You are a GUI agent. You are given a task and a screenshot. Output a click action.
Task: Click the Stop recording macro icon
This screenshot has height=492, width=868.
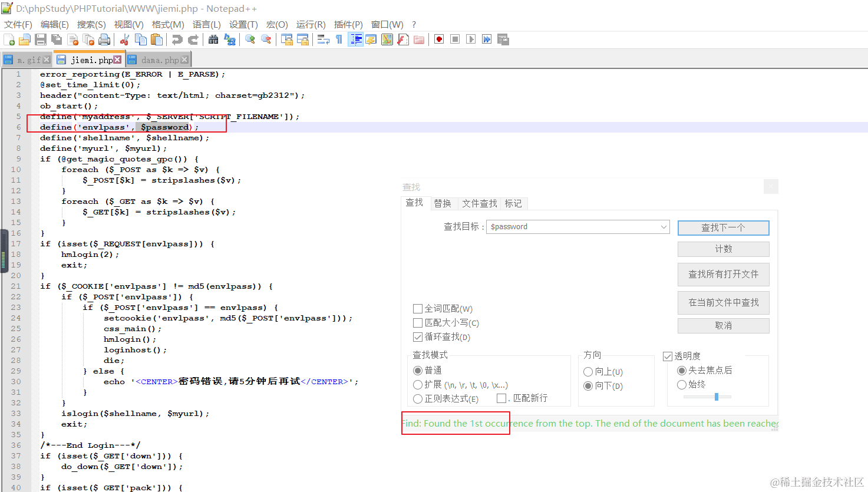click(455, 39)
